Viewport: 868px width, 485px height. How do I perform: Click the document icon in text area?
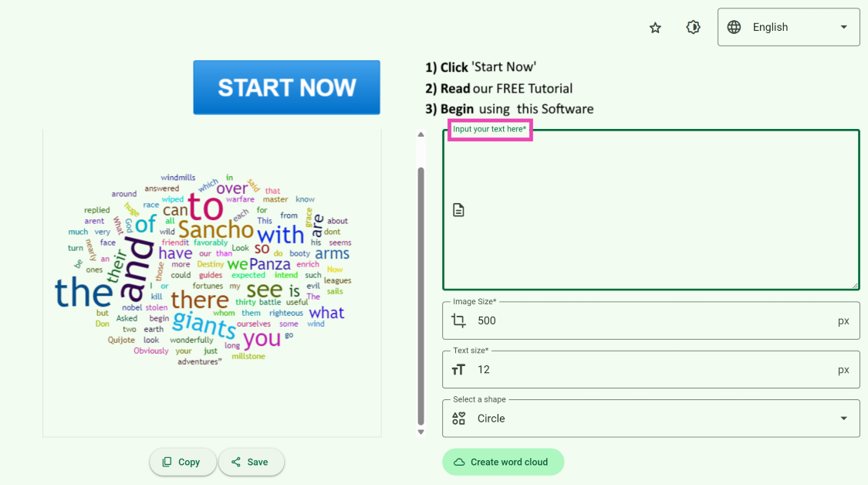click(458, 210)
